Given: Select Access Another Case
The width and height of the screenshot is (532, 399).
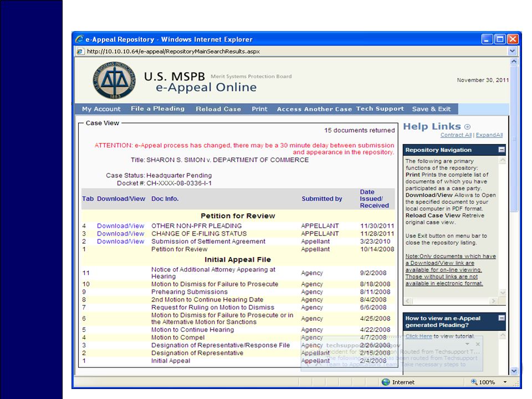Looking at the screenshot, I should (314, 109).
